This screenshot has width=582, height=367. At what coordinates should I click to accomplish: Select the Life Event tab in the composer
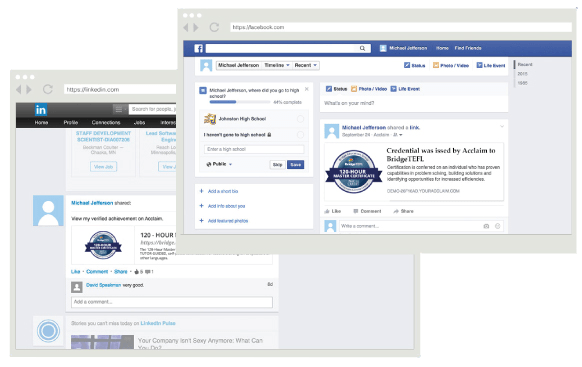click(405, 89)
